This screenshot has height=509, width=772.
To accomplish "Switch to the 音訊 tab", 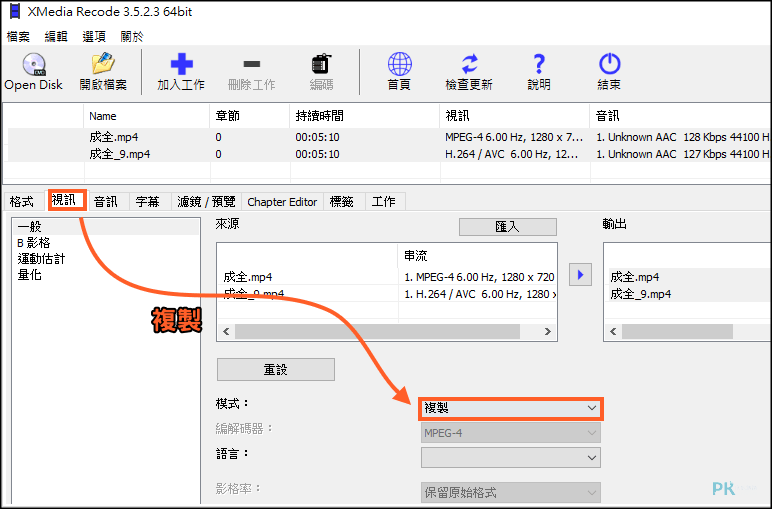I will 106,202.
